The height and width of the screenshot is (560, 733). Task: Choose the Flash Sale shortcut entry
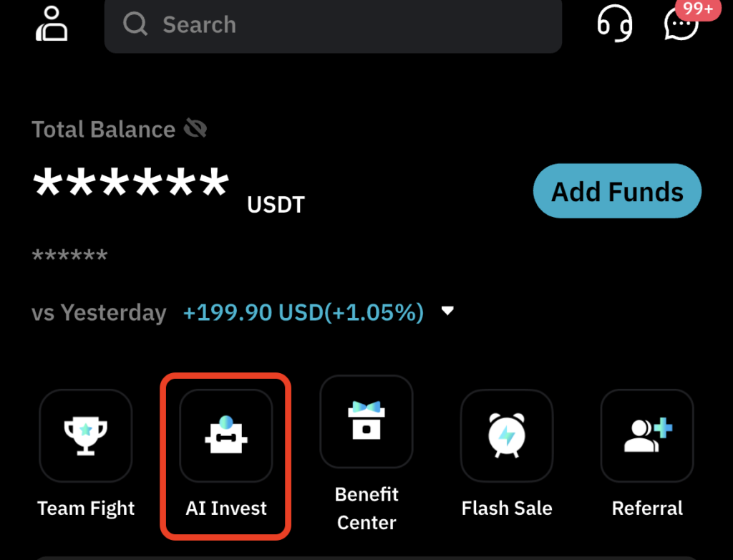point(507,508)
